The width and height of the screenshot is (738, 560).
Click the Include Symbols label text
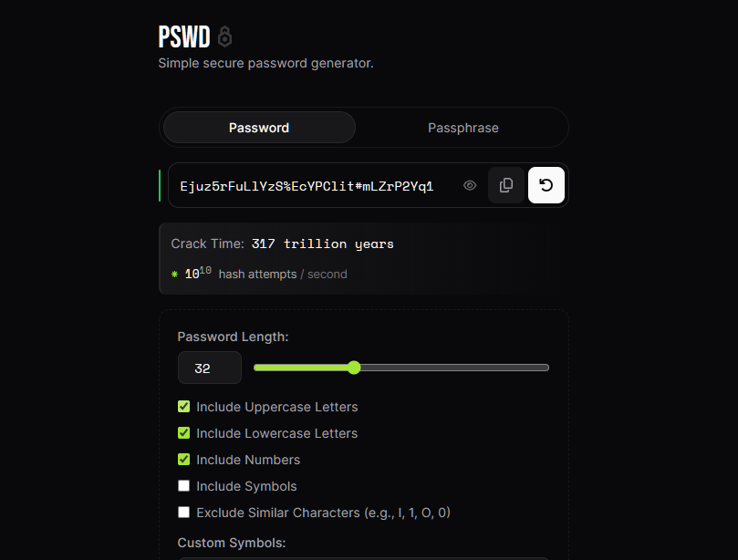coord(246,486)
